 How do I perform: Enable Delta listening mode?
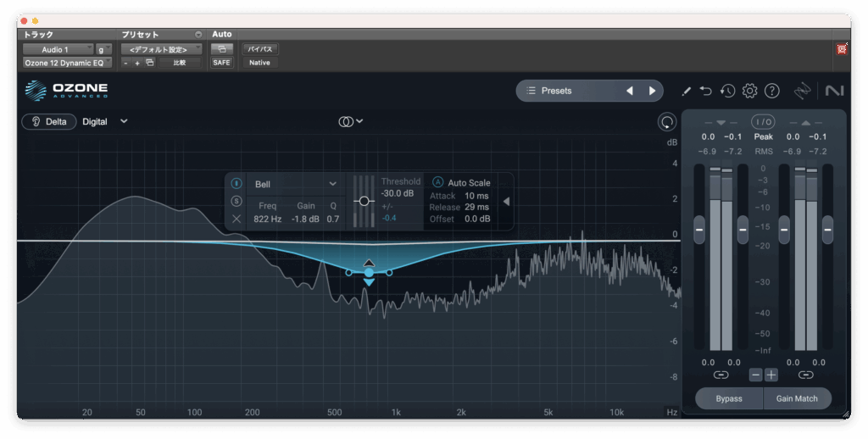(x=48, y=121)
